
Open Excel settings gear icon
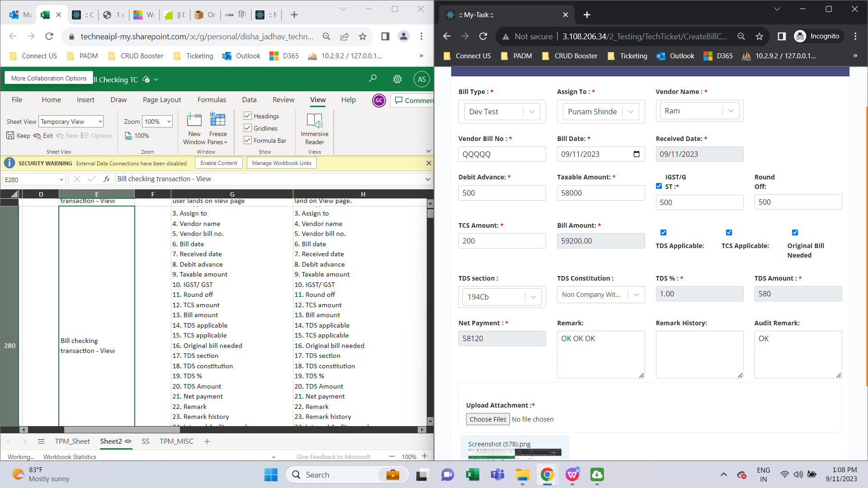[x=397, y=79]
